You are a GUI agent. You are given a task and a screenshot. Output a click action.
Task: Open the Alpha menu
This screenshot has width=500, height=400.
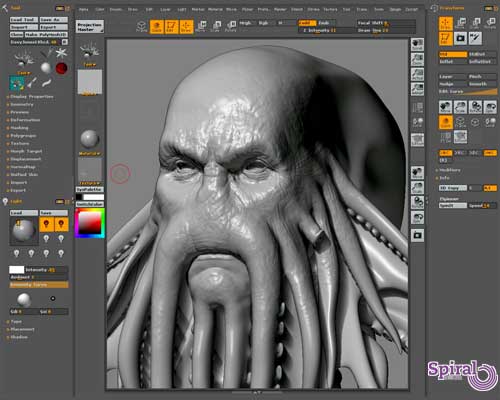click(x=83, y=9)
